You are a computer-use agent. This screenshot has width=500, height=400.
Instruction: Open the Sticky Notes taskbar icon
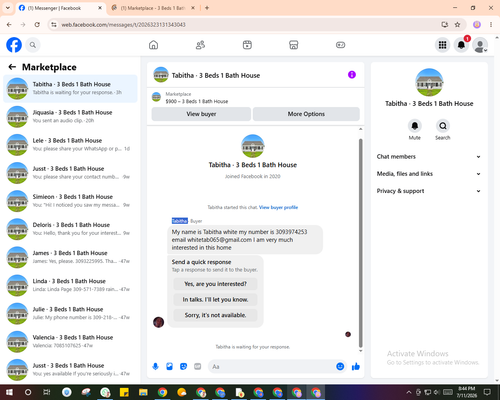tap(124, 392)
